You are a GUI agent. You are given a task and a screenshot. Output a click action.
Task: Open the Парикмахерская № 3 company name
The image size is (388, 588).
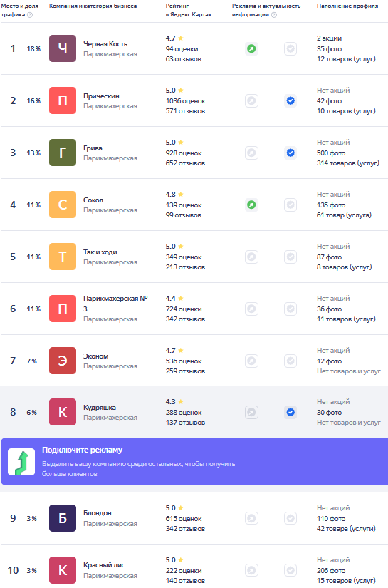coord(115,304)
